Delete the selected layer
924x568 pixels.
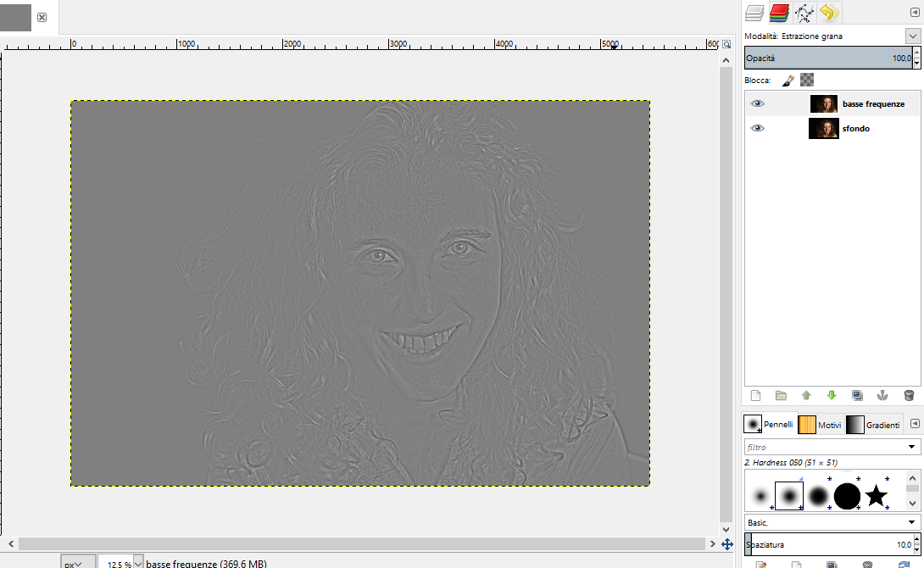(909, 395)
